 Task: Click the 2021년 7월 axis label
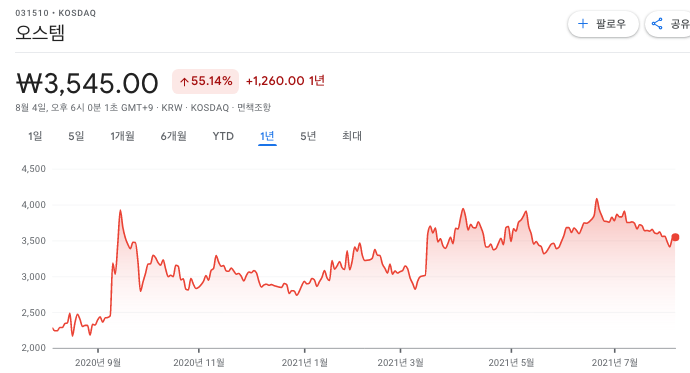pos(615,362)
